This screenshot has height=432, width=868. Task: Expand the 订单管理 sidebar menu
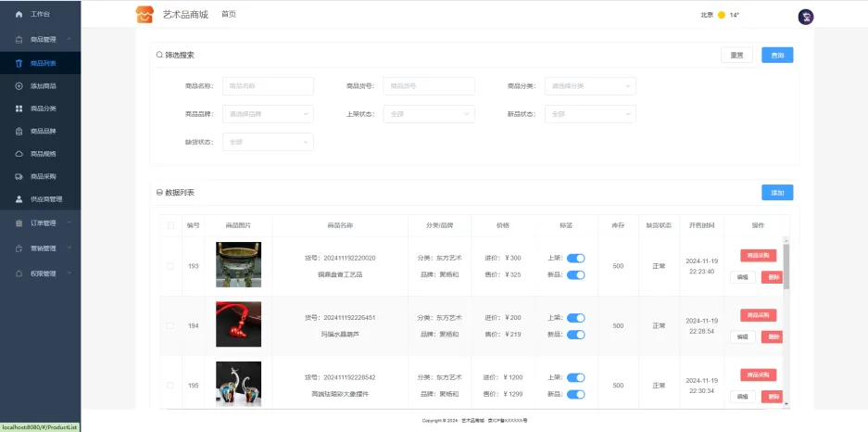(40, 223)
